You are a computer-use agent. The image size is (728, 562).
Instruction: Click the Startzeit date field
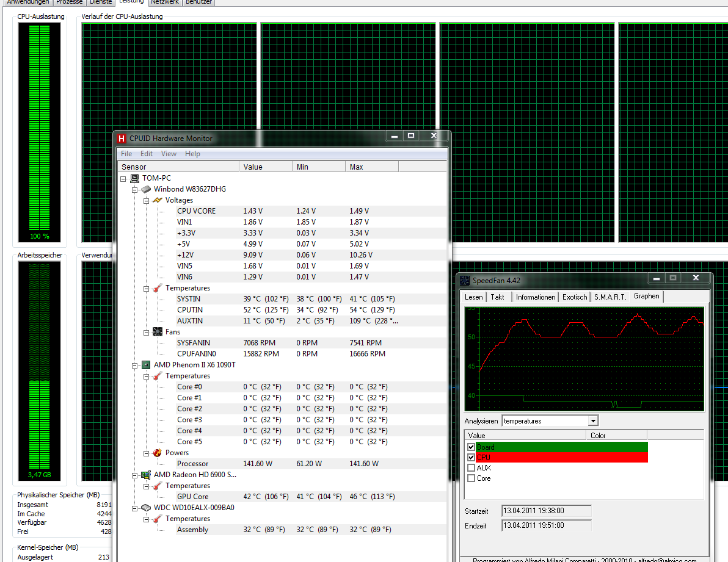[547, 511]
